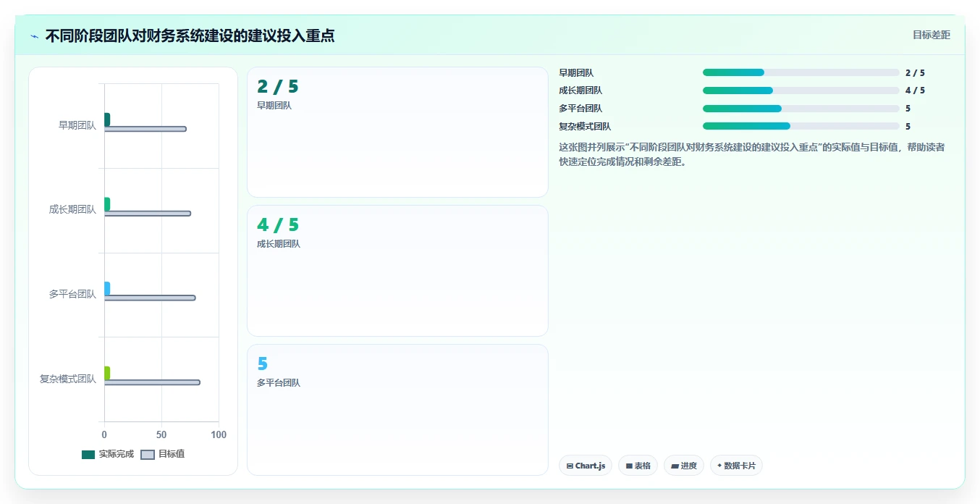Image resolution: width=980 pixels, height=504 pixels.
Task: Click the lime green 复杂模式团队 actual bar
Action: 107,373
